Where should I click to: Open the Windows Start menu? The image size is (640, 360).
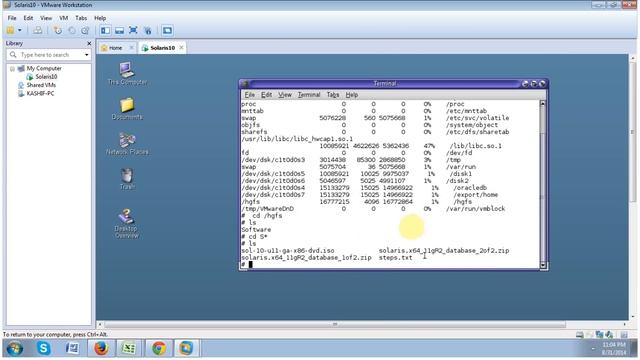coord(15,349)
